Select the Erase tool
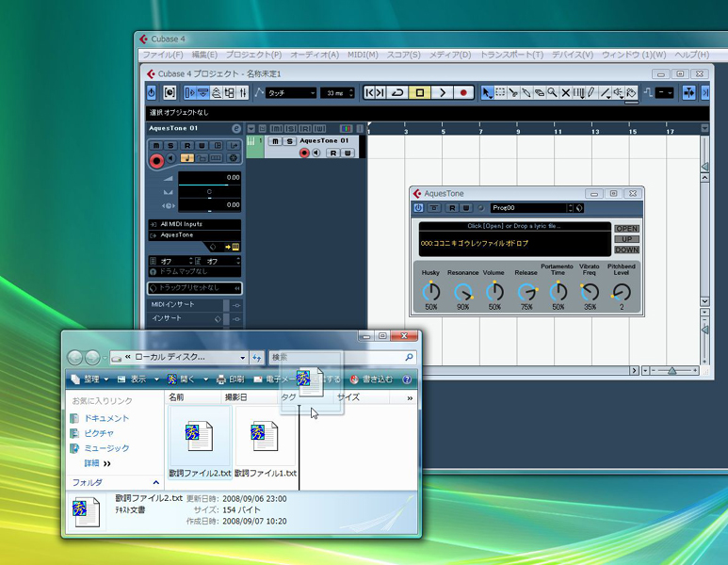 (x=539, y=93)
